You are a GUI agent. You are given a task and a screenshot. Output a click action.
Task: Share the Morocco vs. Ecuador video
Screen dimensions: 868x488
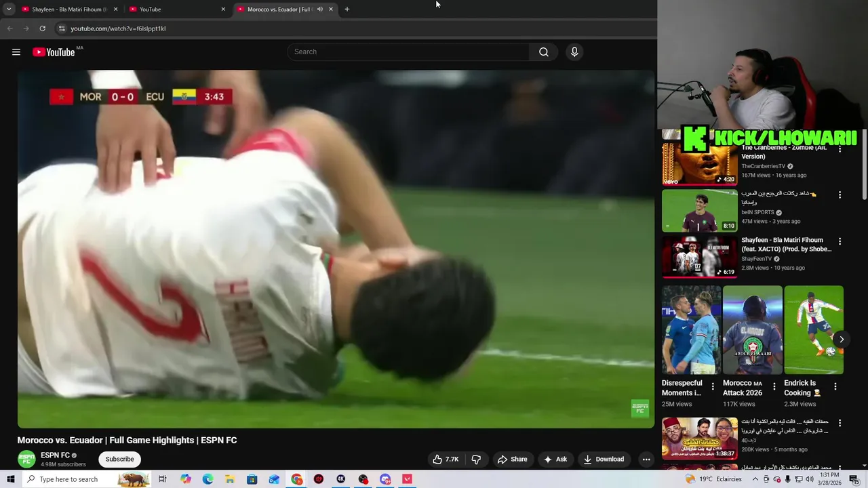[513, 460]
